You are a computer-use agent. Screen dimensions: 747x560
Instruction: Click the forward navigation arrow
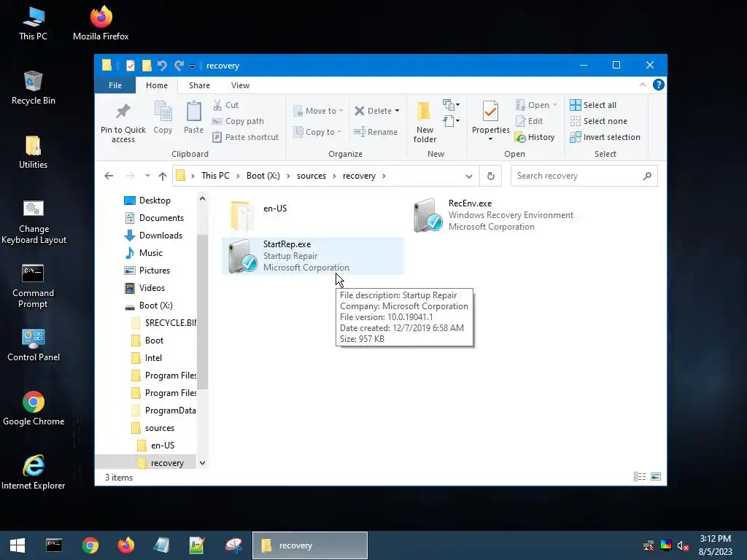[x=130, y=176]
